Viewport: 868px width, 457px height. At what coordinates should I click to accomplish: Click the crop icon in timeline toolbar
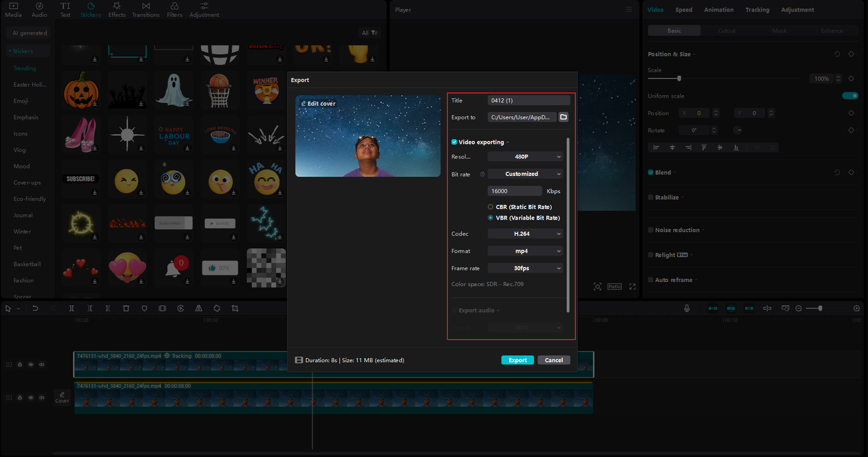(x=235, y=308)
